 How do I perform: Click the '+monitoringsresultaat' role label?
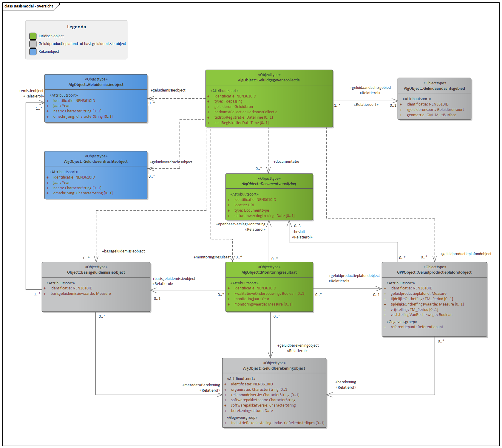point(212,257)
